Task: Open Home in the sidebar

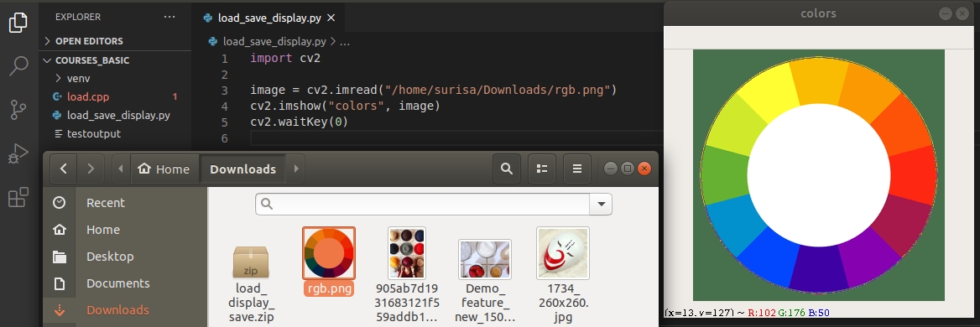Action: click(x=125, y=230)
